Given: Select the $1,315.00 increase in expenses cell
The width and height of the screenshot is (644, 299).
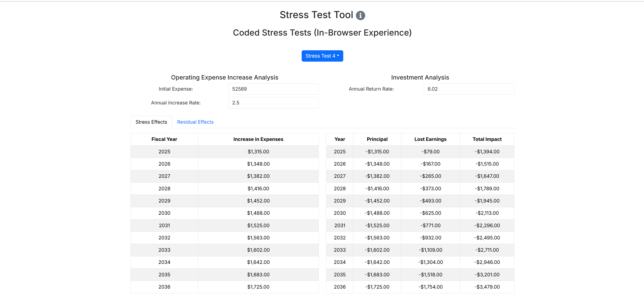Looking at the screenshot, I should [258, 152].
